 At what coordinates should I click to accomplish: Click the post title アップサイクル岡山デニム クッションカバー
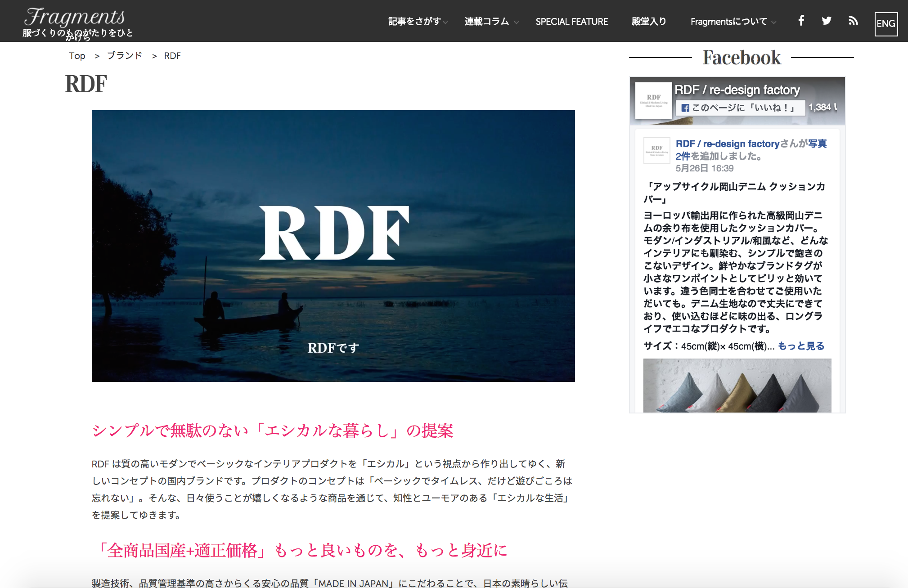pyautogui.click(x=734, y=193)
